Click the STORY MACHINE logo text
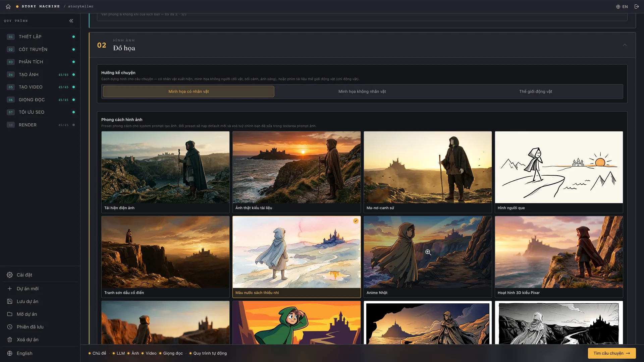The width and height of the screenshot is (644, 362). click(x=41, y=6)
